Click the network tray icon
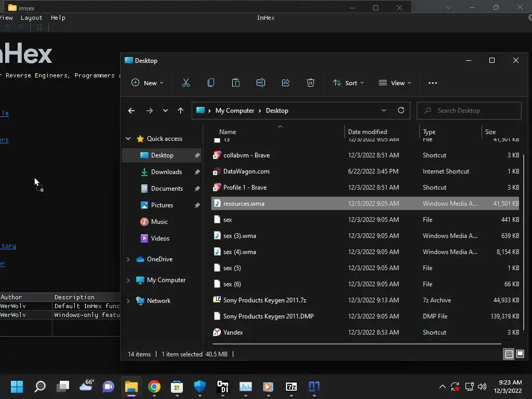This screenshot has height=399, width=532. 469,387
